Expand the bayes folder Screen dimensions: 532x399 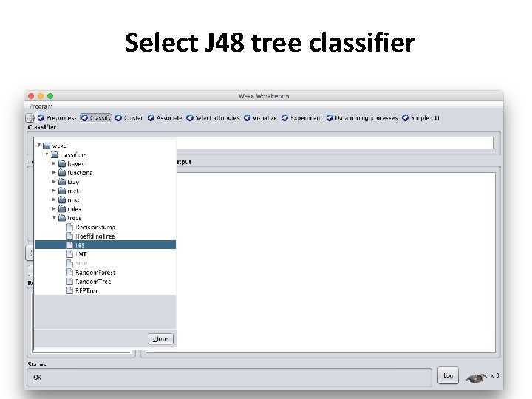(x=54, y=163)
